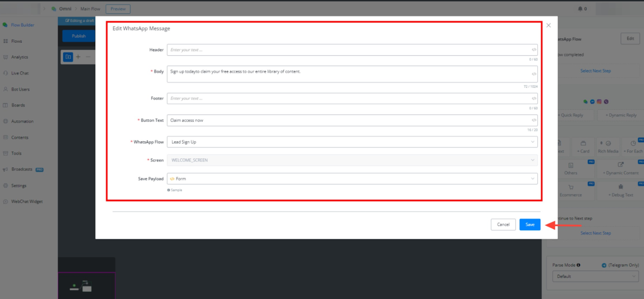Cancel editing the WhatsApp message
This screenshot has width=644, height=299.
point(503,225)
